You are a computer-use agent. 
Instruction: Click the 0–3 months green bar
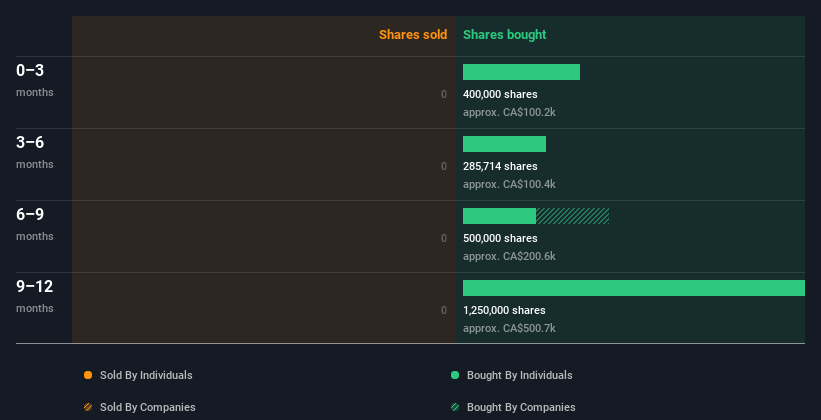[522, 72]
